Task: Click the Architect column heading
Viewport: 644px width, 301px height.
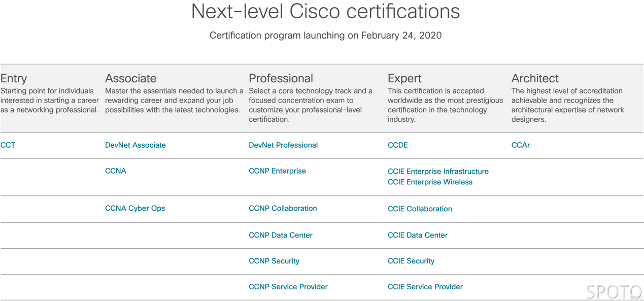Action: pyautogui.click(x=535, y=78)
